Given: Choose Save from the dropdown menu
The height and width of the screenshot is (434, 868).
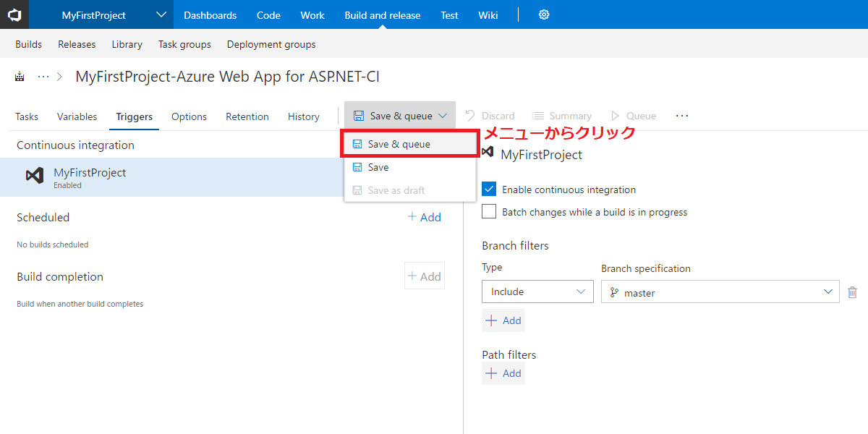Looking at the screenshot, I should coord(410,167).
